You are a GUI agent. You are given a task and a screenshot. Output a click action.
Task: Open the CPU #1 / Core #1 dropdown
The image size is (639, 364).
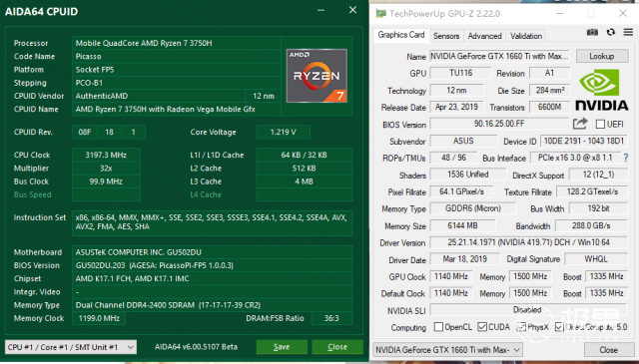(x=71, y=347)
